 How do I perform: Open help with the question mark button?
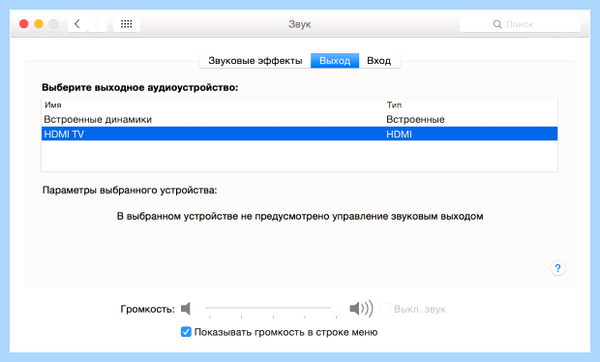pos(558,268)
